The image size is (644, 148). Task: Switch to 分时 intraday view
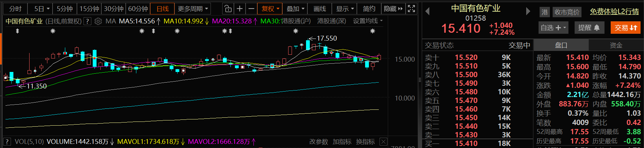coord(15,9)
